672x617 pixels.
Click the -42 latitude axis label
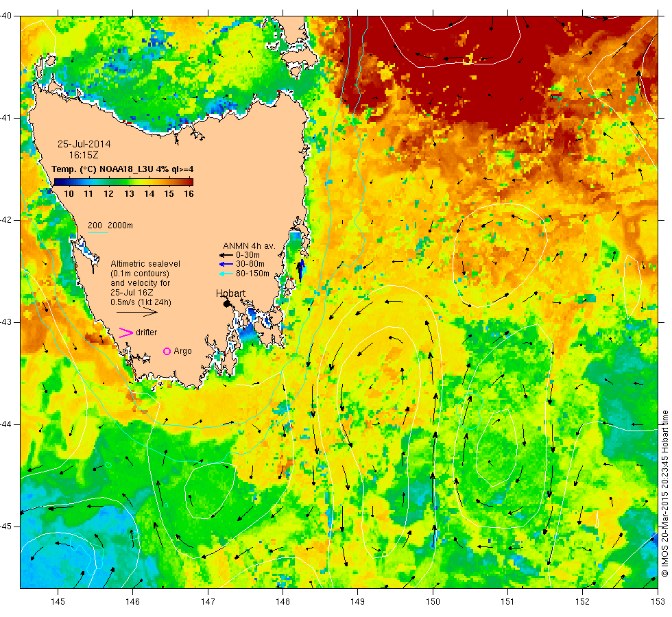pyautogui.click(x=5, y=220)
